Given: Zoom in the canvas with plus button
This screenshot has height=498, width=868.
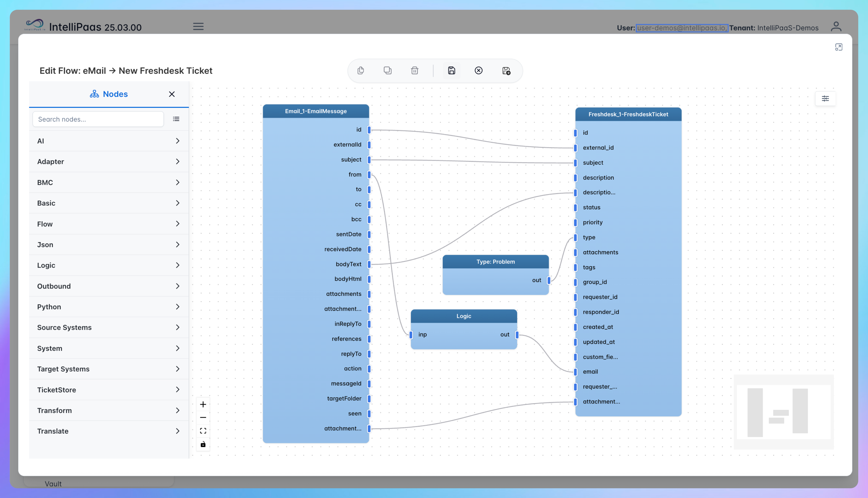Looking at the screenshot, I should (x=203, y=404).
